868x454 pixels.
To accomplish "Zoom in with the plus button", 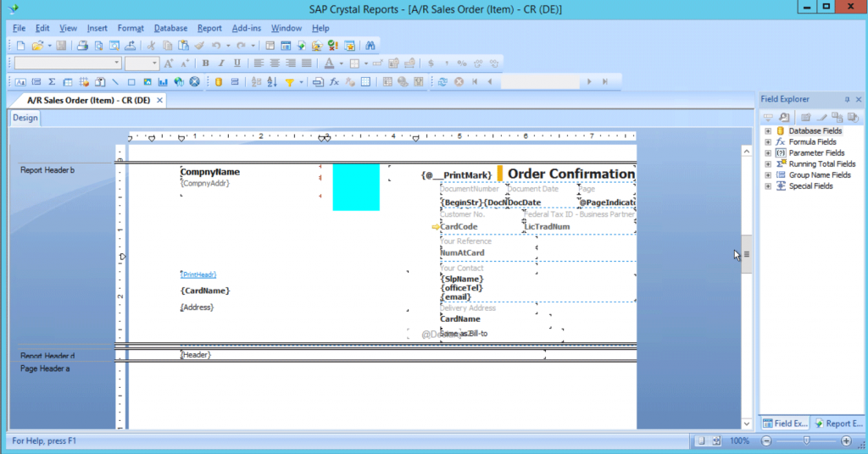I will click(x=846, y=440).
